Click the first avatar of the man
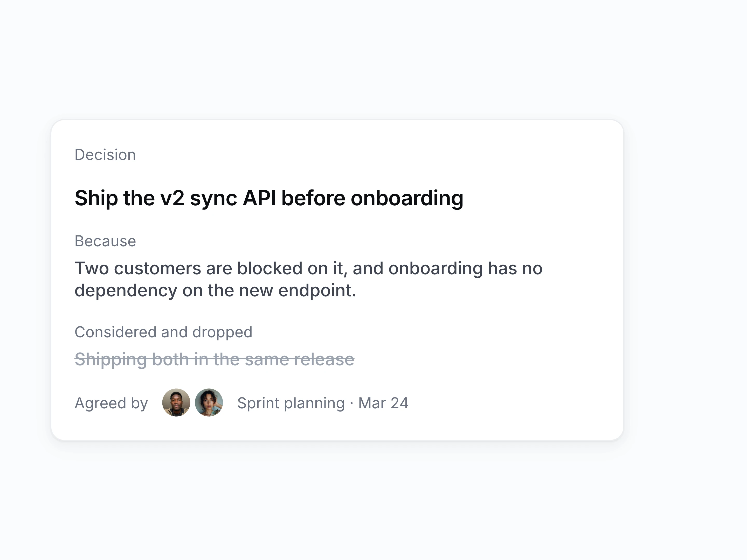 pyautogui.click(x=176, y=402)
